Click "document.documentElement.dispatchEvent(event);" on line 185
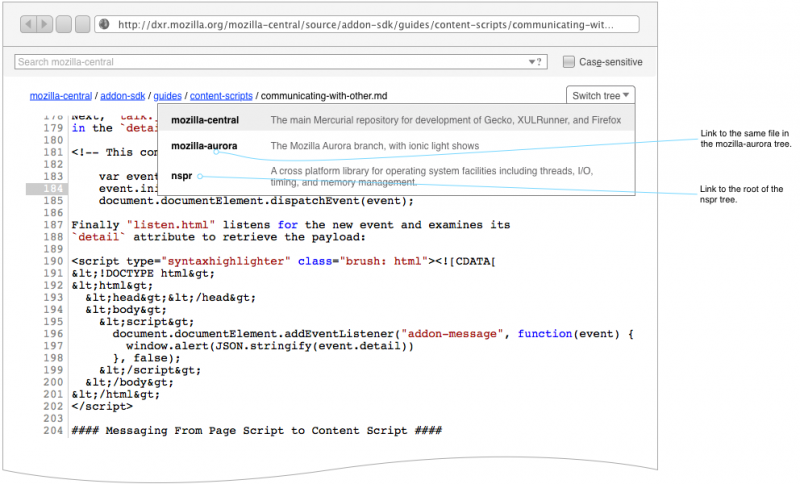This screenshot has width=800, height=484. point(256,201)
